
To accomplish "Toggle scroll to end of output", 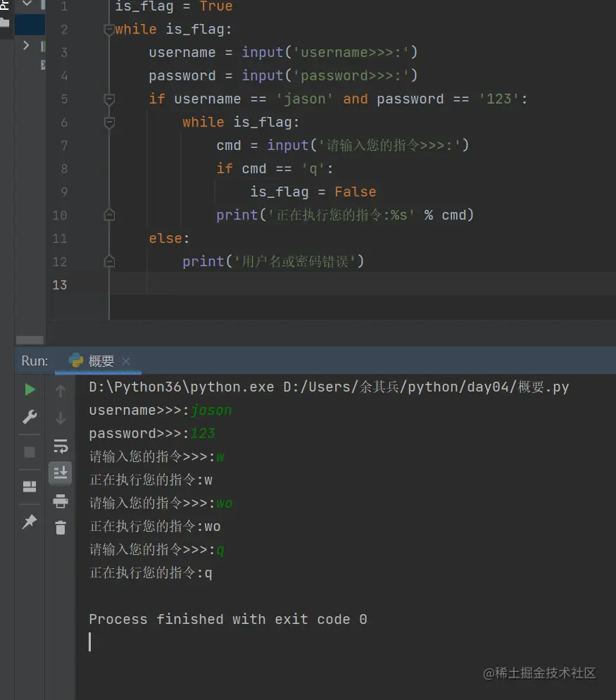I will click(61, 473).
